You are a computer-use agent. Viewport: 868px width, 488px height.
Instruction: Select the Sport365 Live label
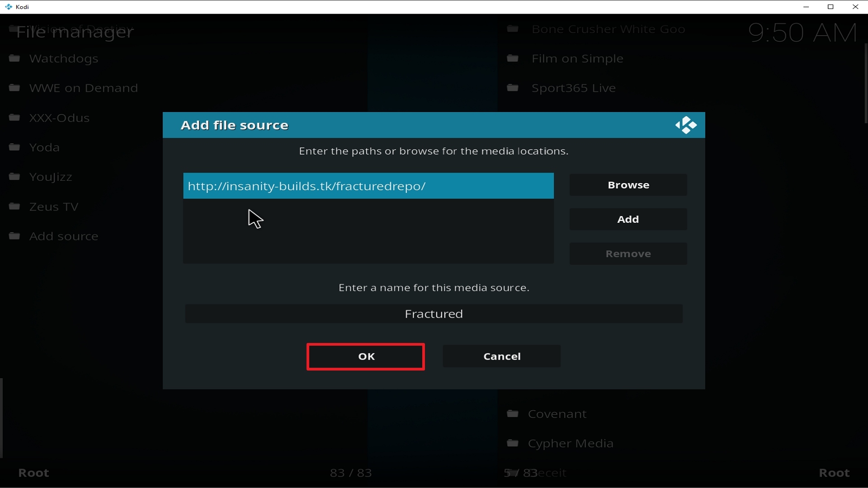tap(574, 88)
